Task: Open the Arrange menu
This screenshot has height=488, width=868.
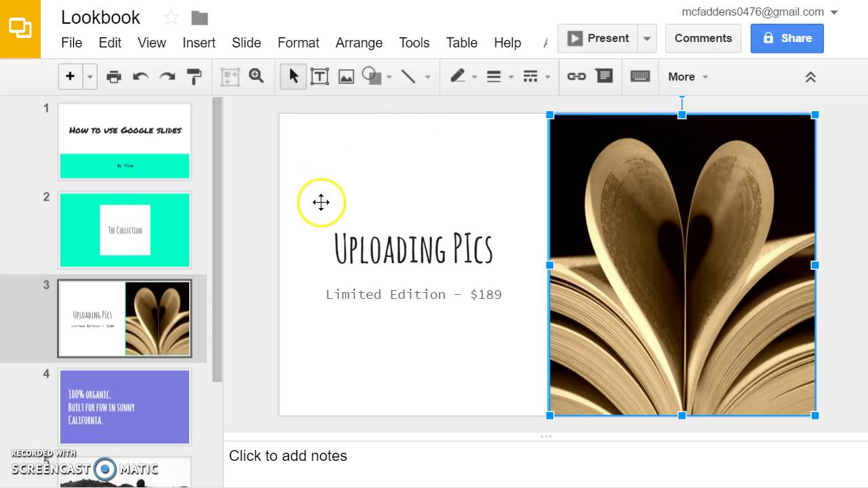Action: (x=359, y=43)
